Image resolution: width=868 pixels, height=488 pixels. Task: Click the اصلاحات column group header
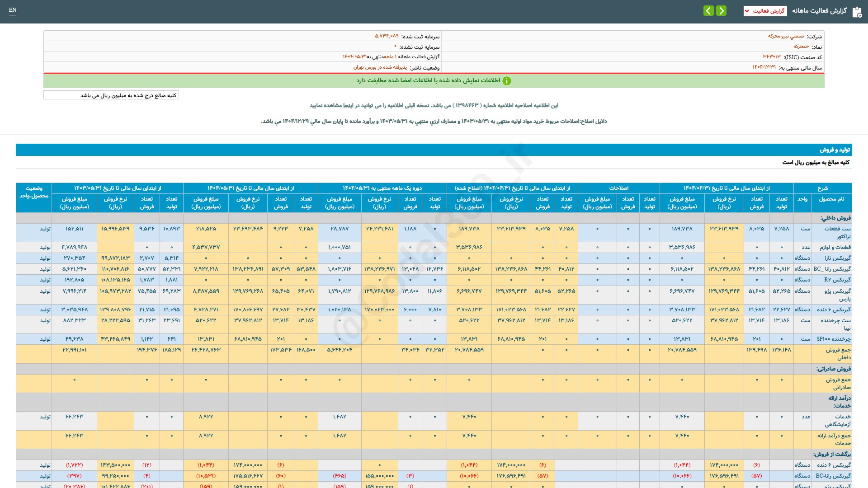click(x=618, y=188)
